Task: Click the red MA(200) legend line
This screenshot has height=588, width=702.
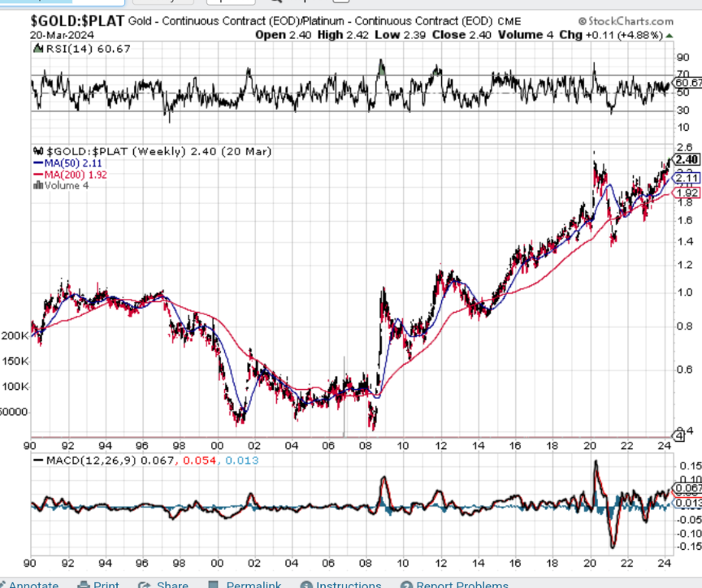Action: point(39,174)
